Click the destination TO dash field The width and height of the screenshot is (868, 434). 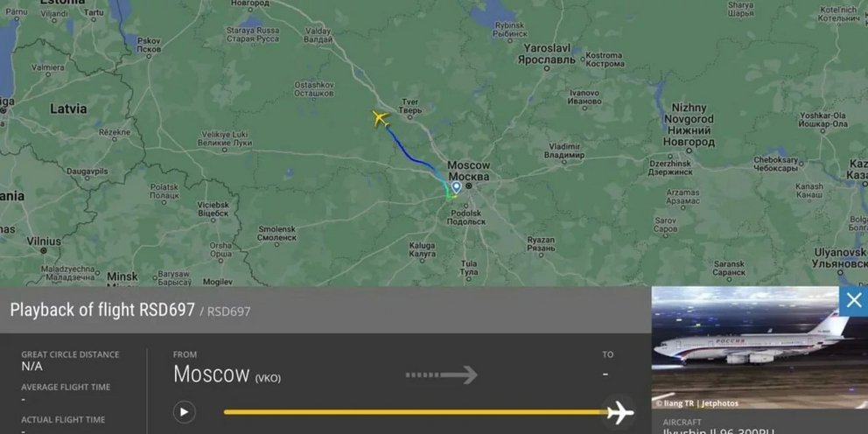[605, 374]
